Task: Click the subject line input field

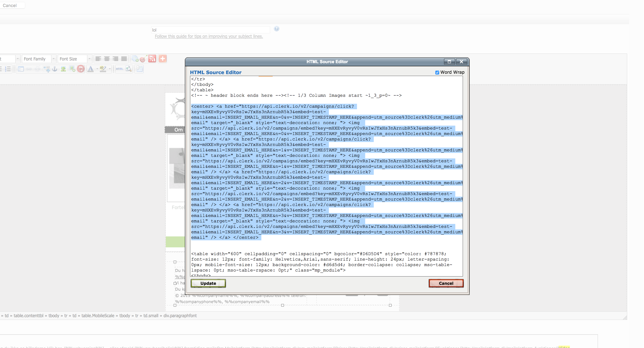Action: point(210,30)
